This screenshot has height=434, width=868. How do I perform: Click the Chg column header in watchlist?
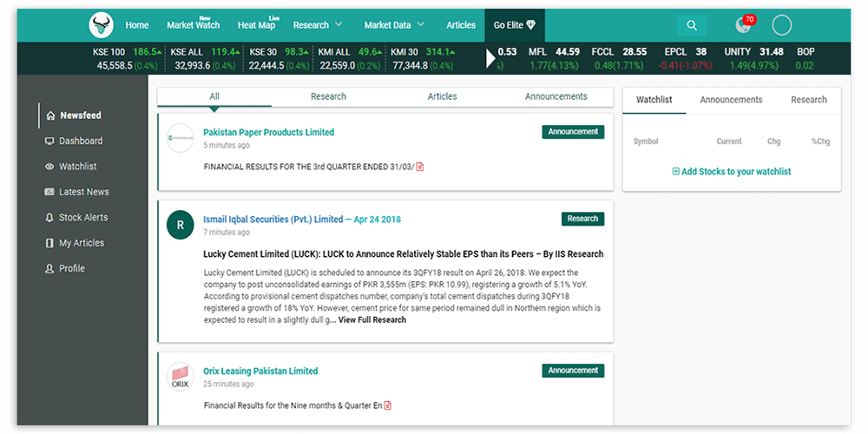point(774,141)
